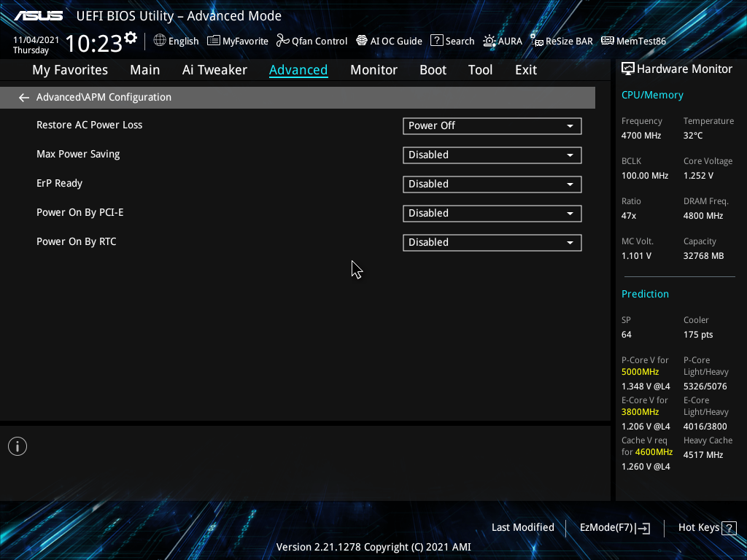Click the 5326/5076 P-Core value
This screenshot has width=747, height=560.
pos(705,386)
